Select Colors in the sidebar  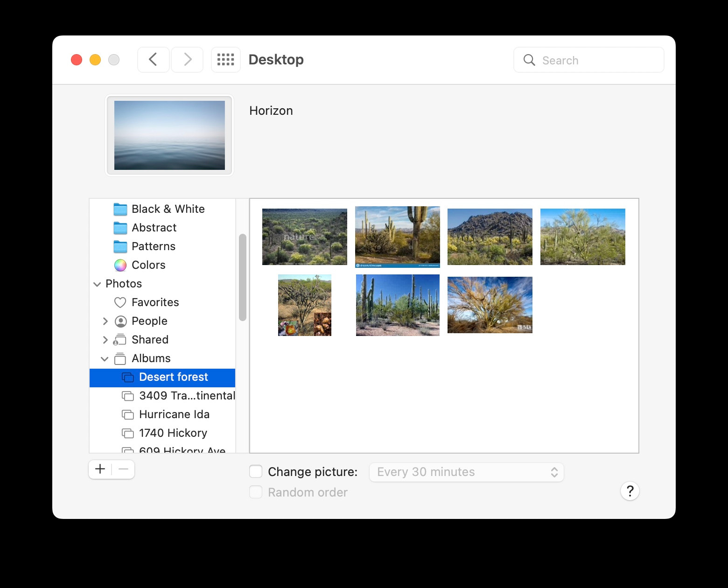pyautogui.click(x=162, y=265)
